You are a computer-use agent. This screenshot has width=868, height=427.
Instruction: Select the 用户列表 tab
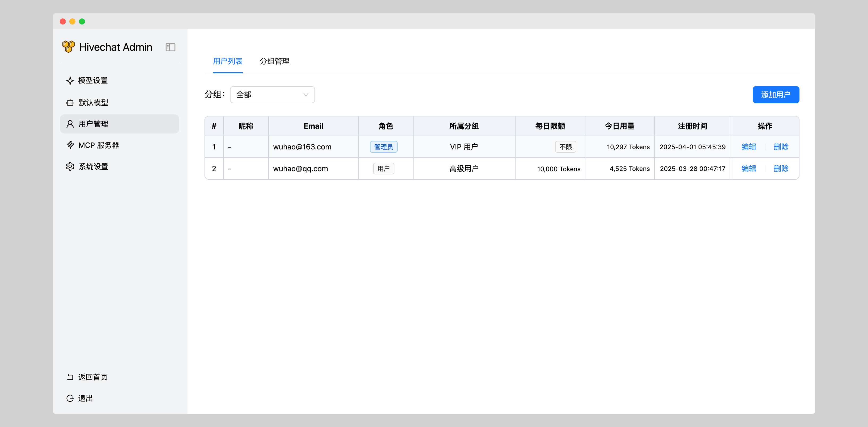(227, 61)
